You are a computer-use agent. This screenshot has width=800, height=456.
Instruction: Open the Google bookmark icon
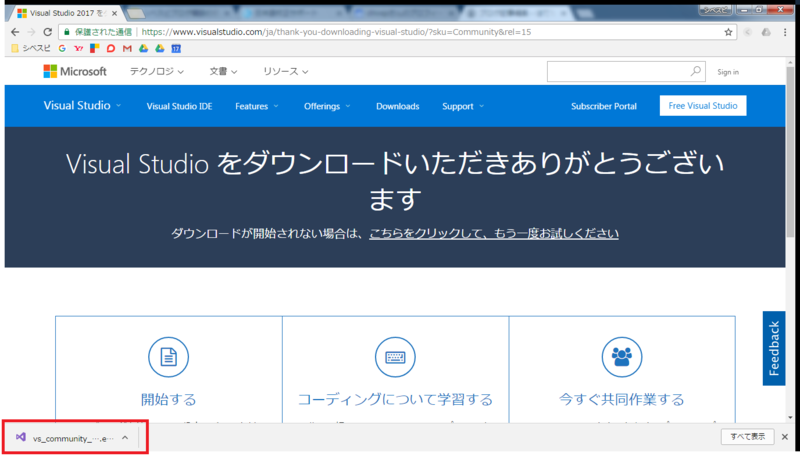pyautogui.click(x=62, y=48)
